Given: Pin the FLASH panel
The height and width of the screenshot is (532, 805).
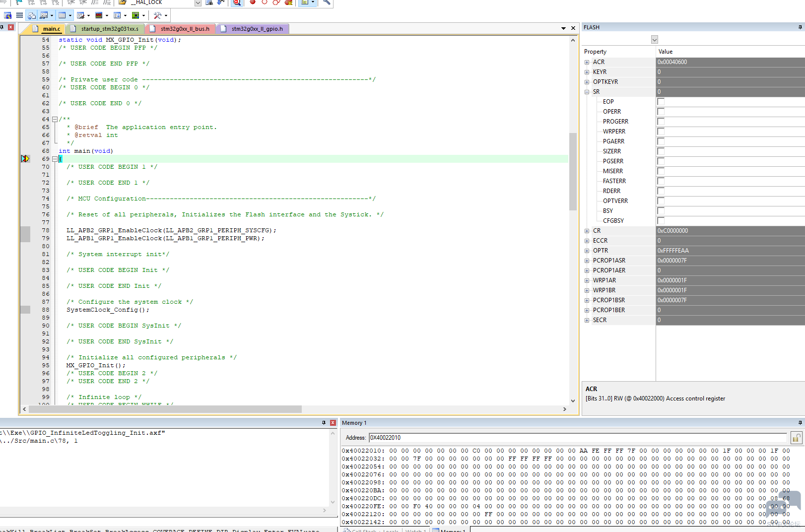Looking at the screenshot, I should click(x=800, y=27).
